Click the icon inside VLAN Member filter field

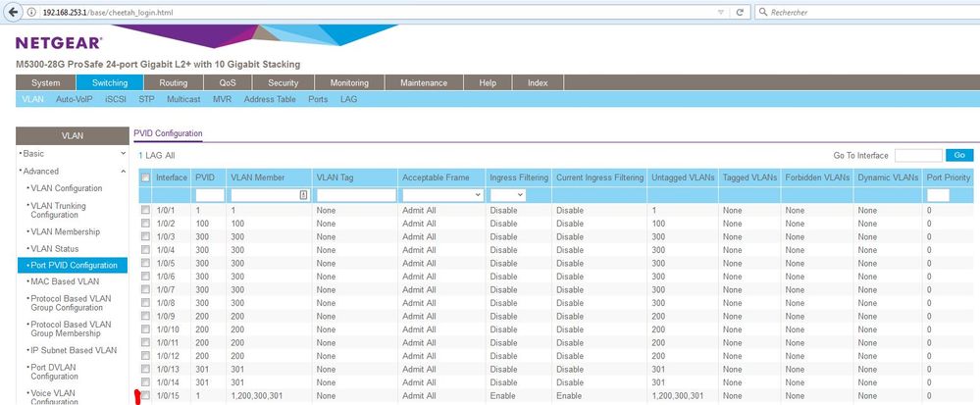(x=302, y=195)
